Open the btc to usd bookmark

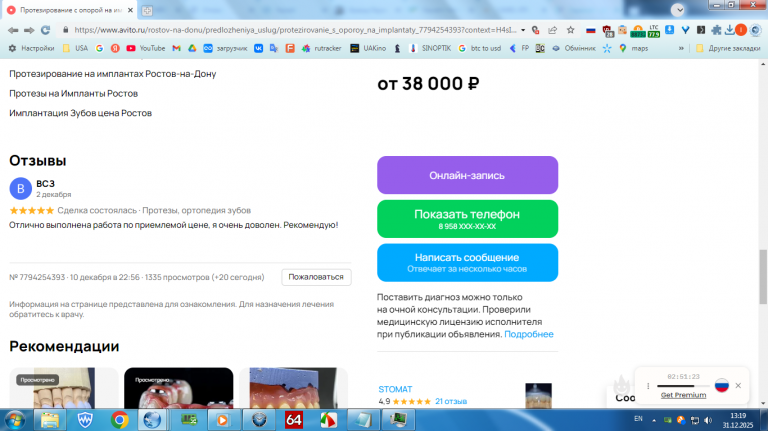[x=480, y=48]
